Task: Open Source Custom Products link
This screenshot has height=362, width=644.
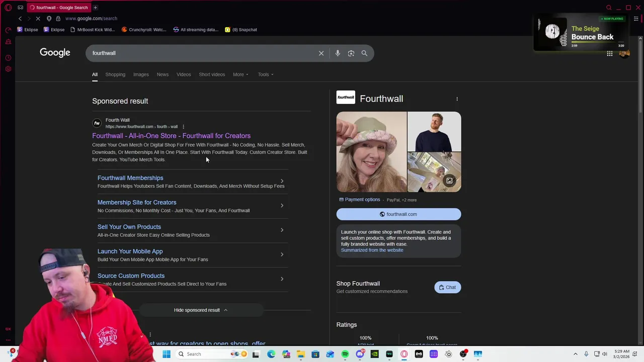Action: [x=131, y=276]
